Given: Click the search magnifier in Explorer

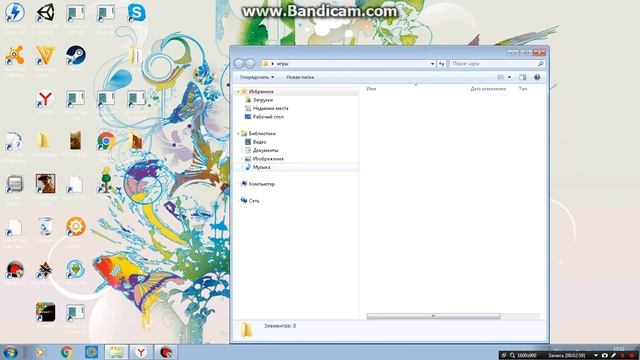Looking at the screenshot, I should point(540,64).
